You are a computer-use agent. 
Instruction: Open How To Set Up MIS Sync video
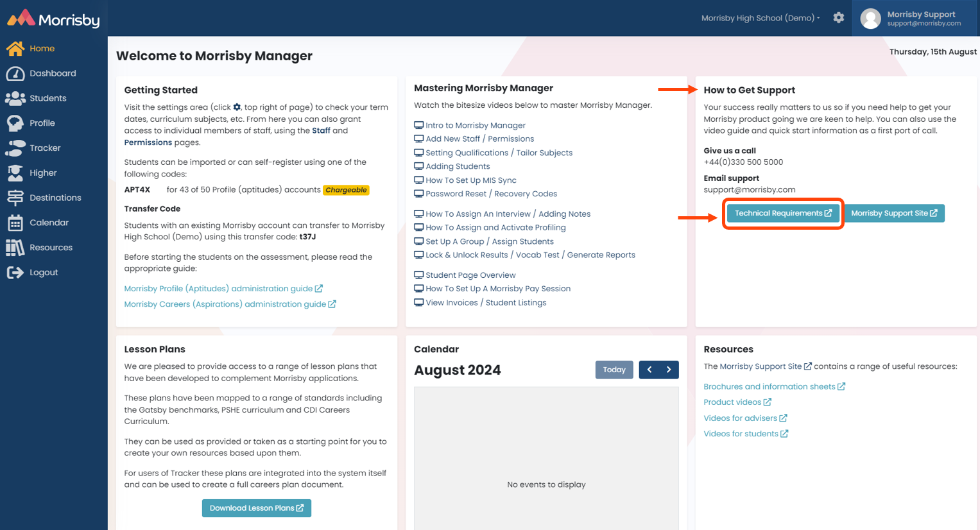[471, 180]
